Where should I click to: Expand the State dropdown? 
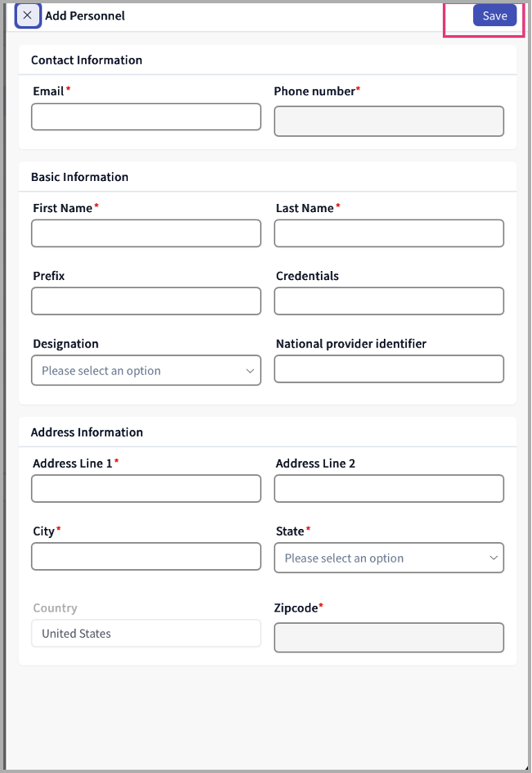point(381,558)
